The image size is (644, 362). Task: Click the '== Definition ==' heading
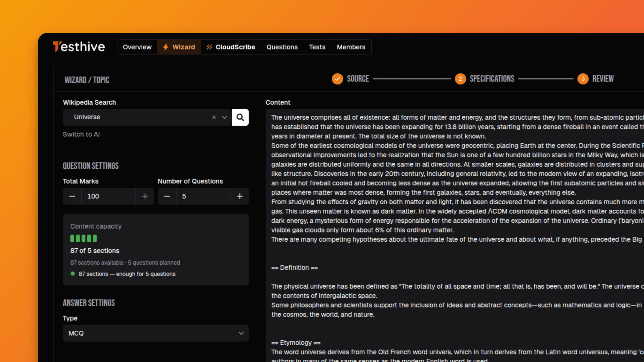tap(295, 267)
